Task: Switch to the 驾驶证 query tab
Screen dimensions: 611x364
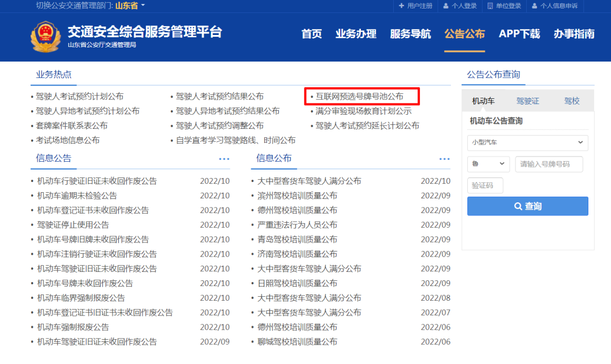Action: pos(527,101)
